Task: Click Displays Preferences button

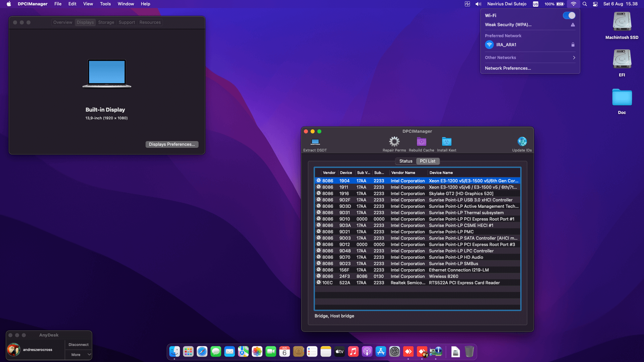Action: tap(172, 144)
